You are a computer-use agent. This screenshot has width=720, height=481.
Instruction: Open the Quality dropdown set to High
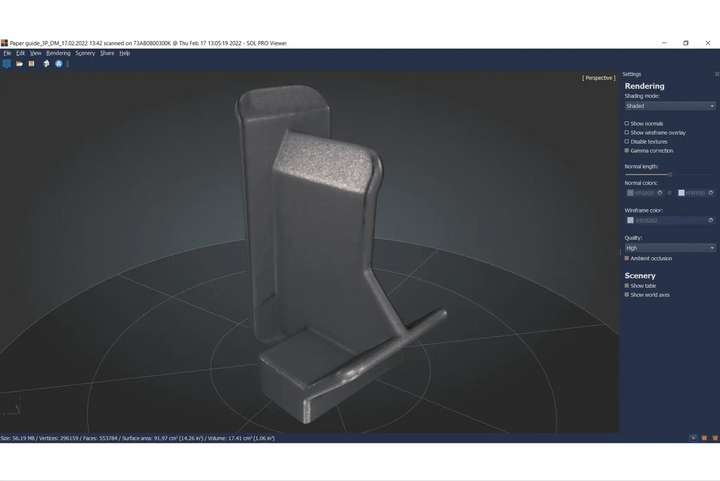click(670, 248)
